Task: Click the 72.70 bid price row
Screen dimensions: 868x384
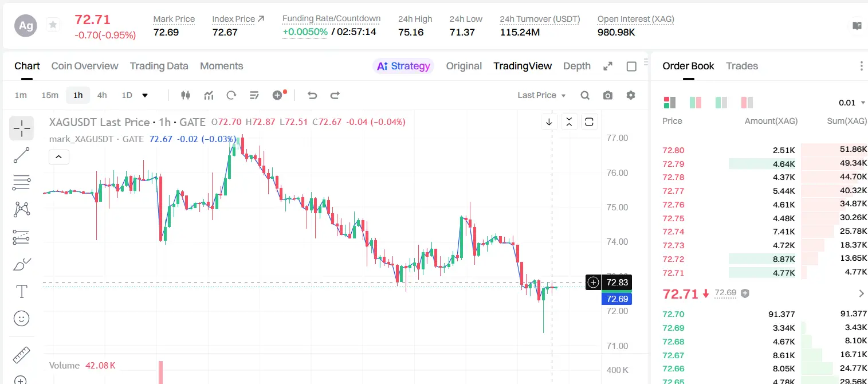Action: click(765, 314)
